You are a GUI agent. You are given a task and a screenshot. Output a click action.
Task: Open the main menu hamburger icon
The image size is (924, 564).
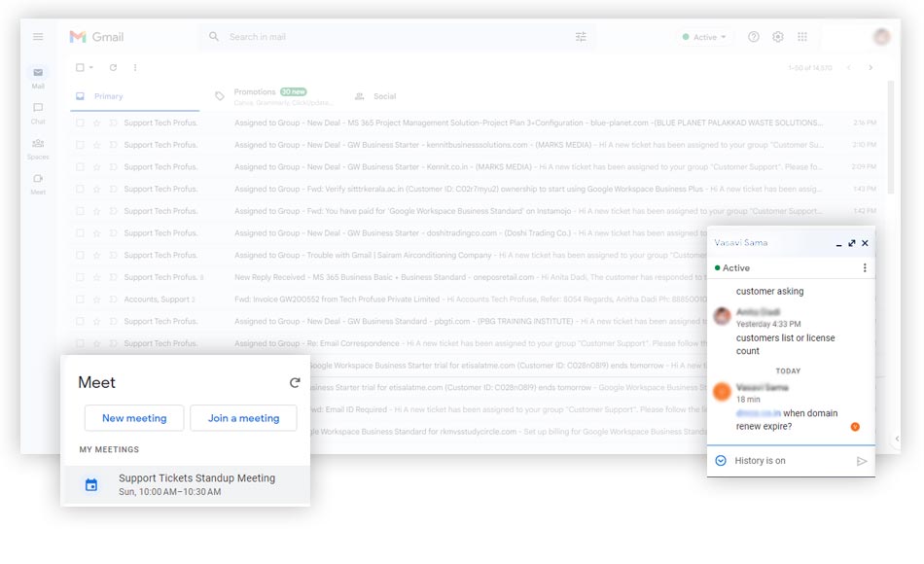[38, 37]
